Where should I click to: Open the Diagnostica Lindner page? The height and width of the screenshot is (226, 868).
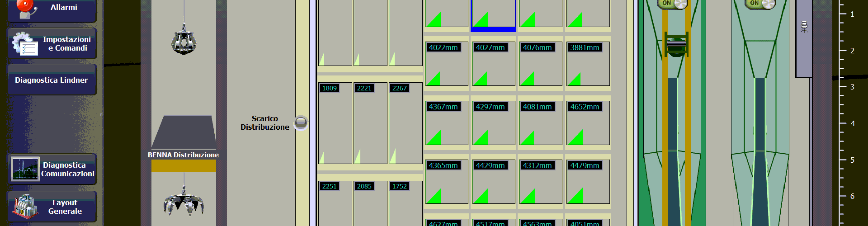52,80
